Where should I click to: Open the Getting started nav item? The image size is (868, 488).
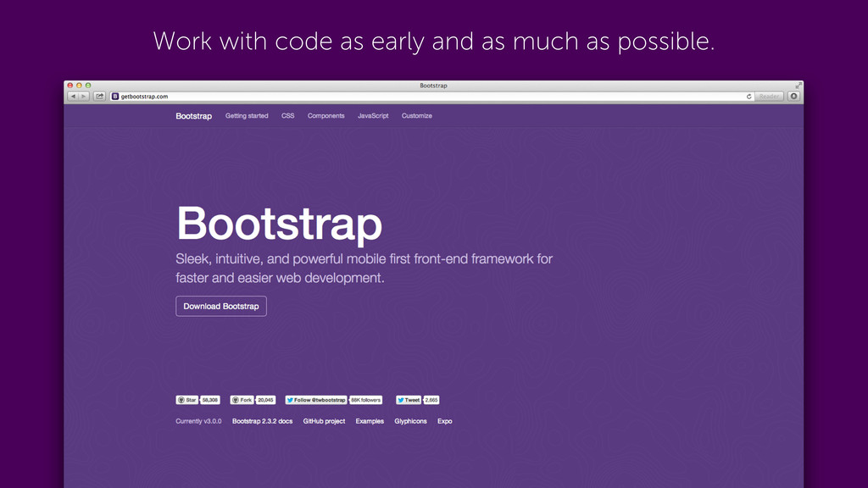point(247,116)
